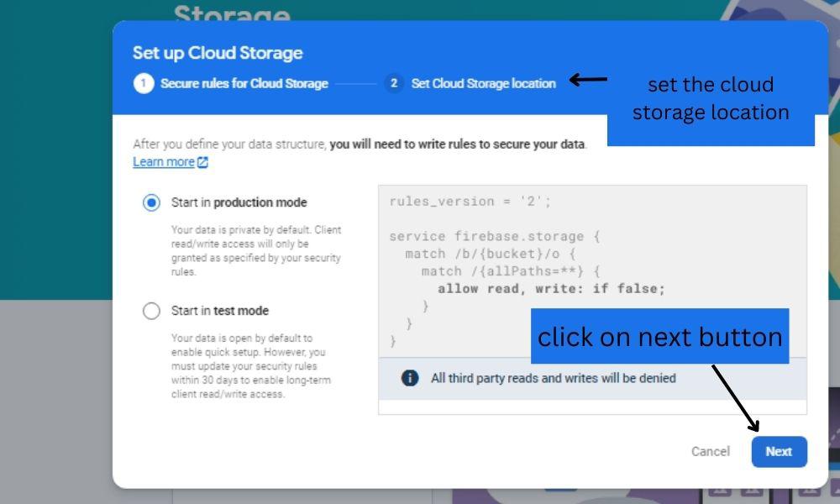Click the info icon beside third party notice
Screen dimensions: 840x504
tap(410, 378)
